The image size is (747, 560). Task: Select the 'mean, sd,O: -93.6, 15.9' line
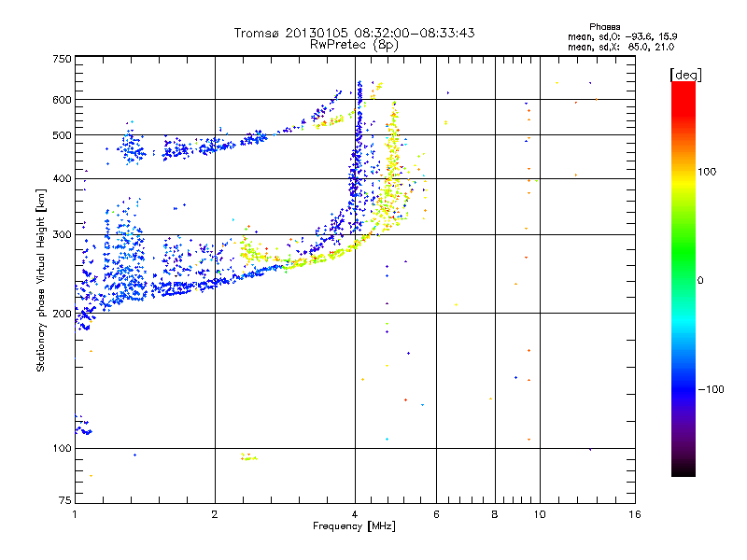pyautogui.click(x=622, y=36)
